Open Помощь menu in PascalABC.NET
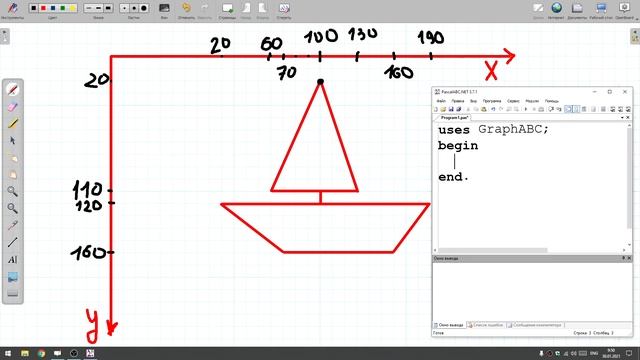 (552, 101)
